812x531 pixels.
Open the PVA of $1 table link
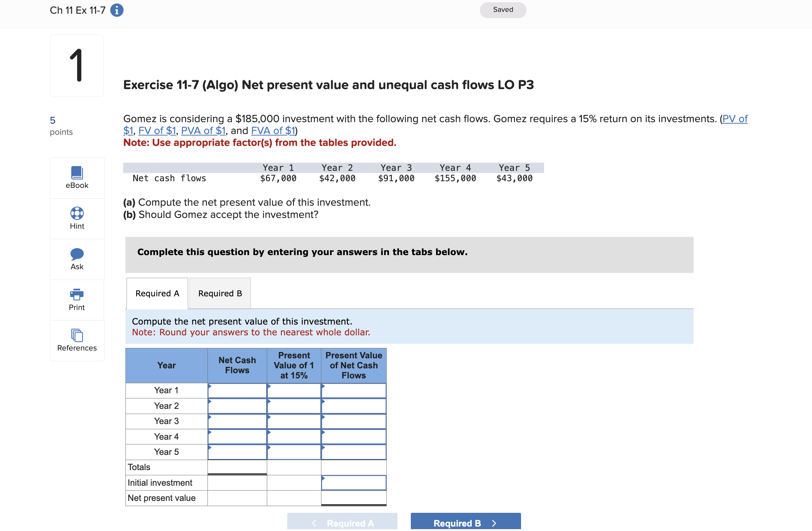[203, 131]
